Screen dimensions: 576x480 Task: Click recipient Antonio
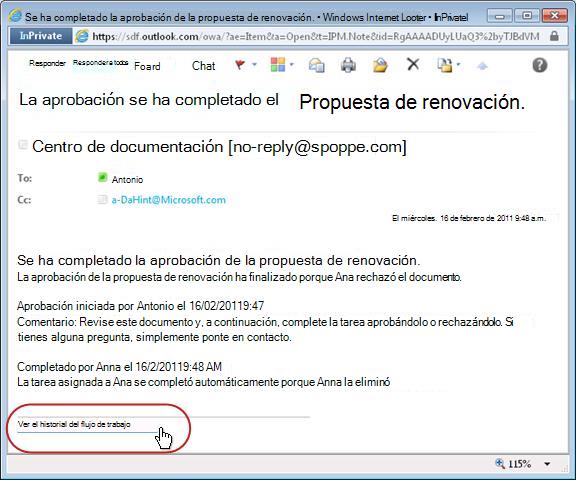127,180
